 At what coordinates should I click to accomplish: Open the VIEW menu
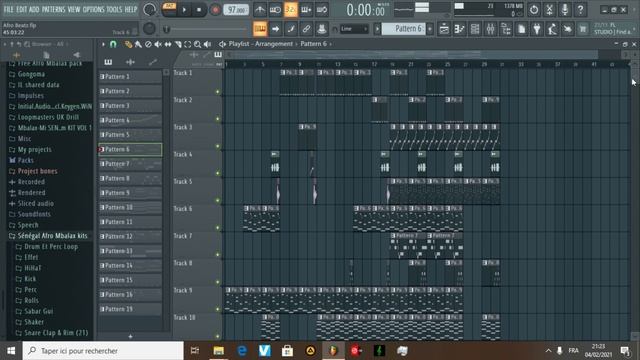(73, 9)
